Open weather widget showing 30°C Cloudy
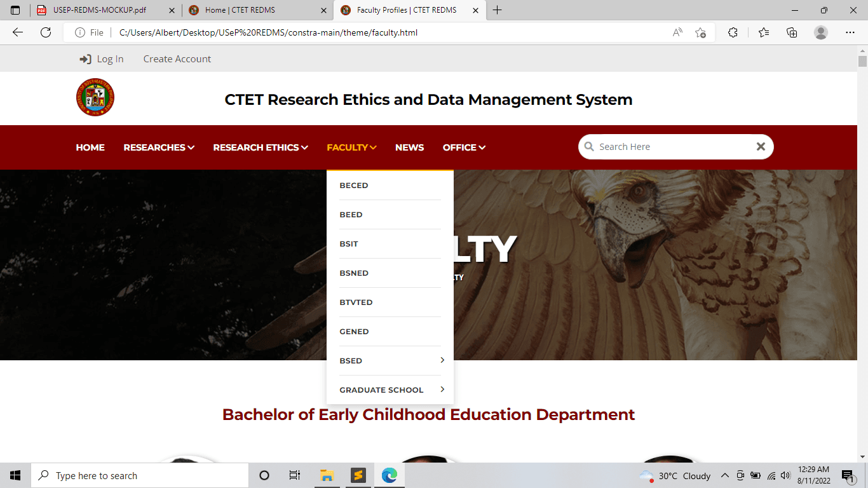868x488 pixels. click(675, 475)
